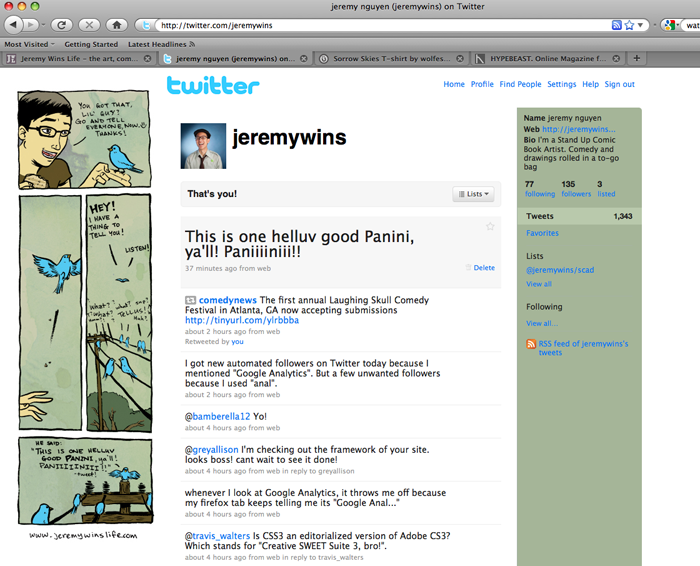Open the Help link
Screen dimensions: 700x566
(590, 84)
